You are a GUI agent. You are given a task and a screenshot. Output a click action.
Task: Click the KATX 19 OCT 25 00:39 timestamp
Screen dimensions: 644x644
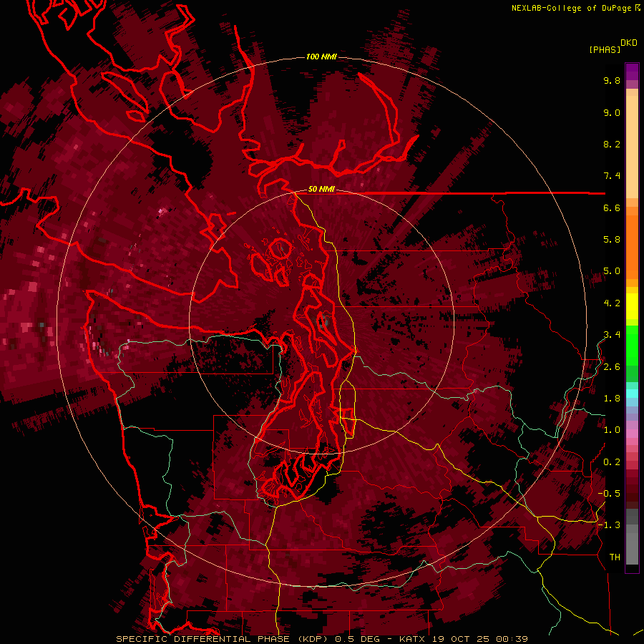click(x=463, y=639)
